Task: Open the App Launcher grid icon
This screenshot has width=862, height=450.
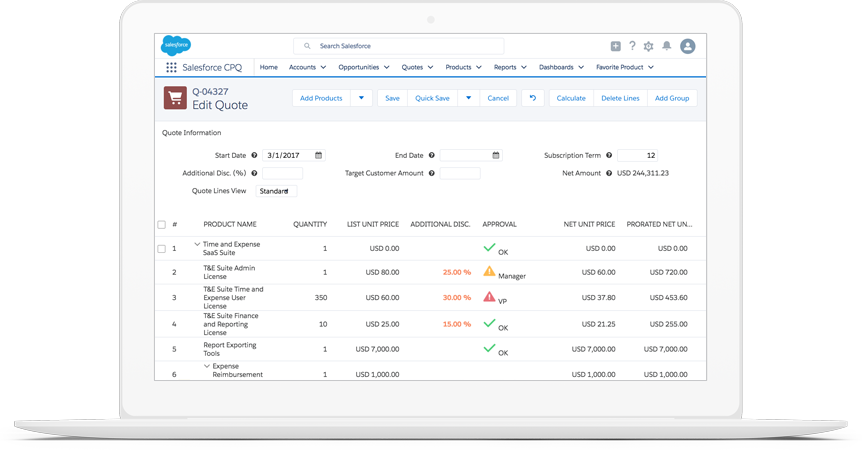Action: click(x=171, y=68)
